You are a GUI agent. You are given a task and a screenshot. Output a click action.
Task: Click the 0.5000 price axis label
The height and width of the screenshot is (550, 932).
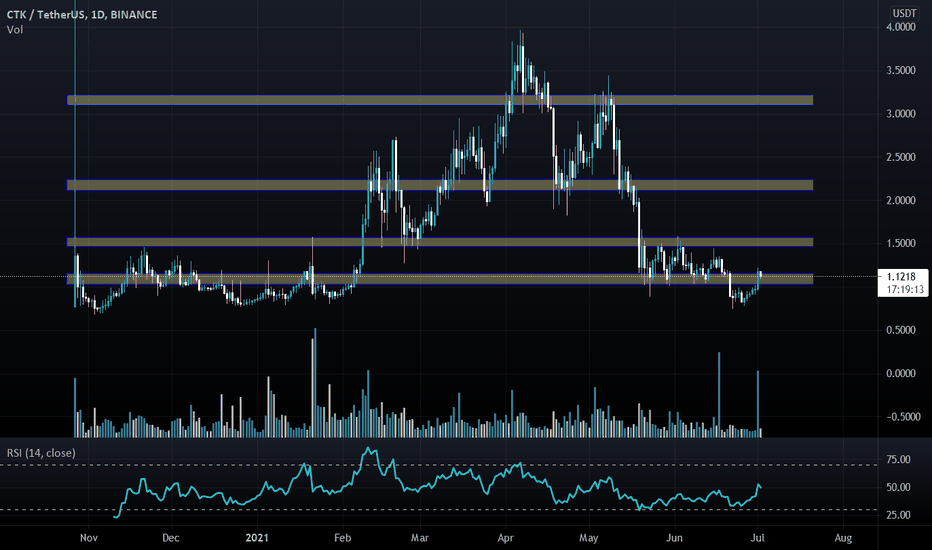(x=901, y=330)
